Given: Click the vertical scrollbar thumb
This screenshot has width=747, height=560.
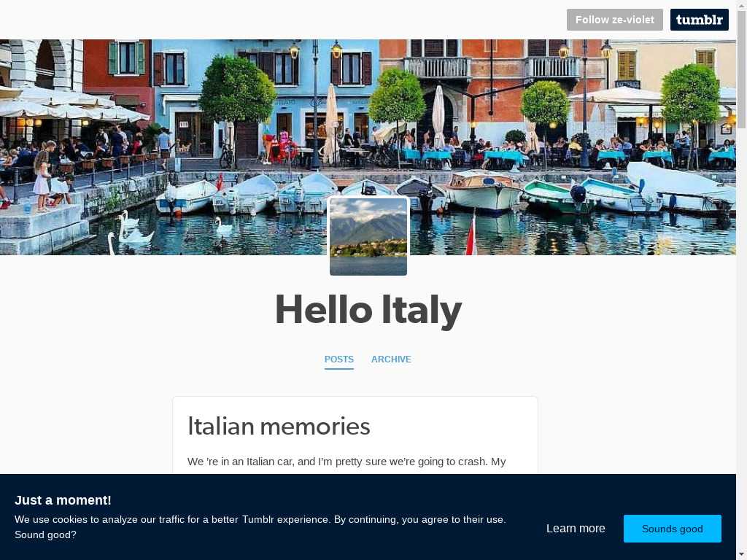Looking at the screenshot, I should click(x=741, y=66).
